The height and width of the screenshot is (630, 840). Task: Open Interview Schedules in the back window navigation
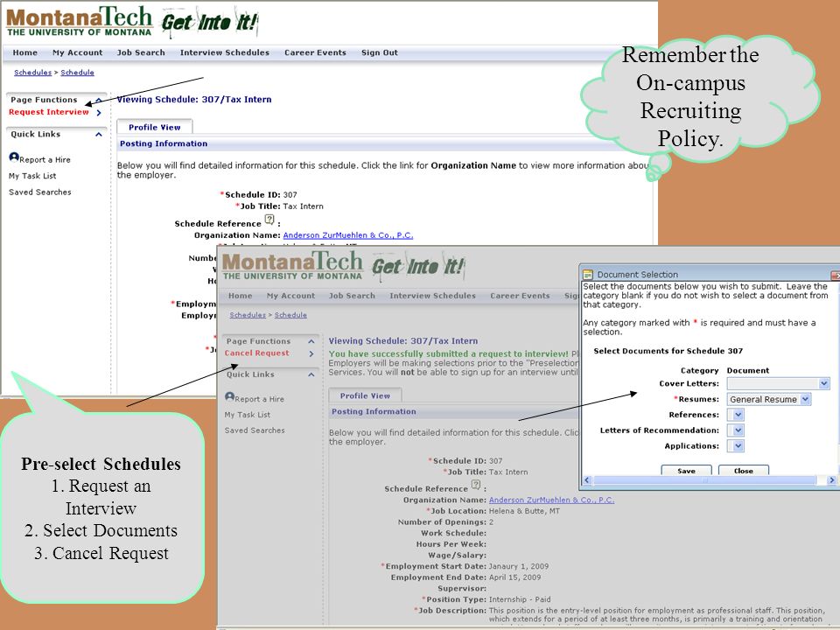pos(225,52)
